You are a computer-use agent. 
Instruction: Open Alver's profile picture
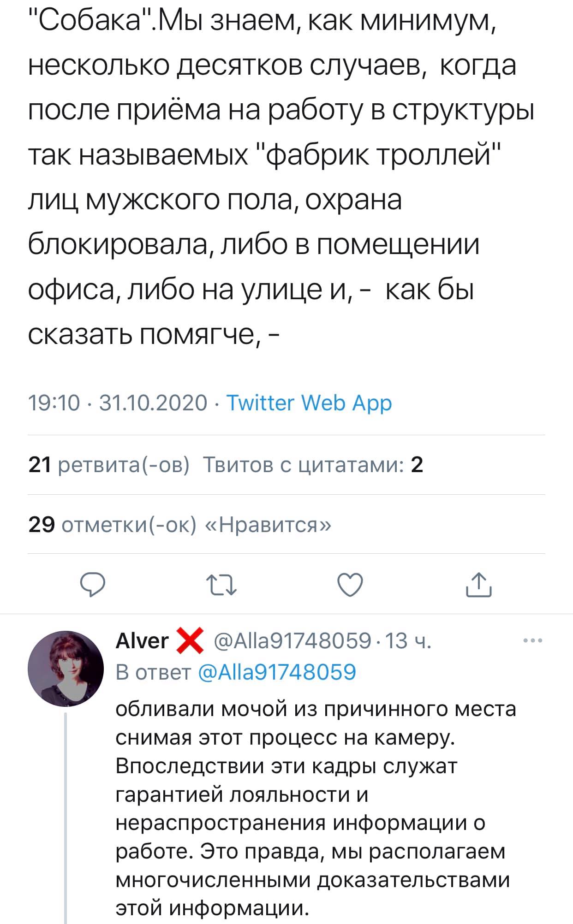coord(66,669)
